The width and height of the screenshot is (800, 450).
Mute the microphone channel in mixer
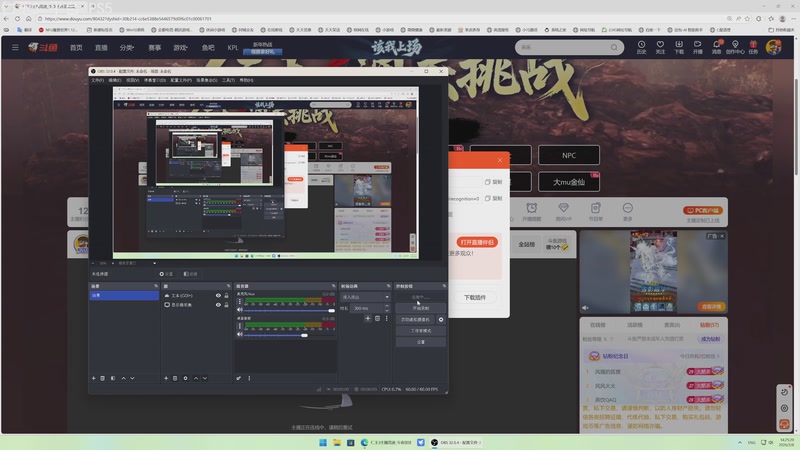(240, 310)
